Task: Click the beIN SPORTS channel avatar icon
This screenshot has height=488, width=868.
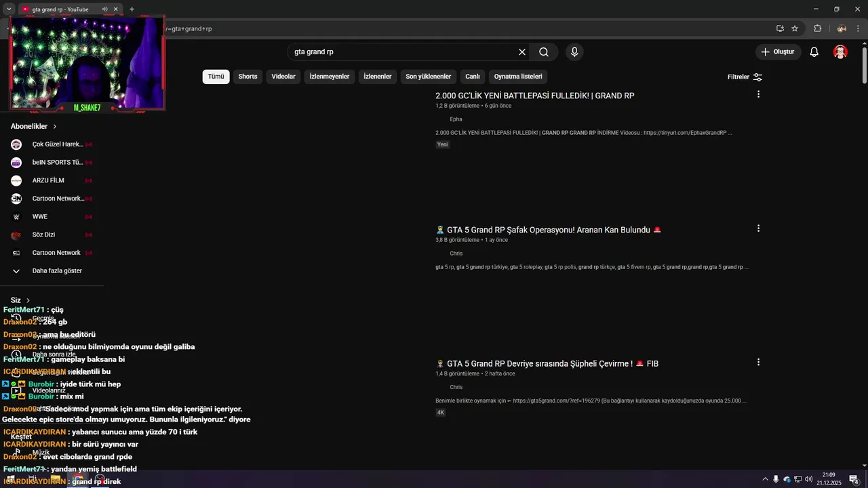Action: [x=16, y=163]
